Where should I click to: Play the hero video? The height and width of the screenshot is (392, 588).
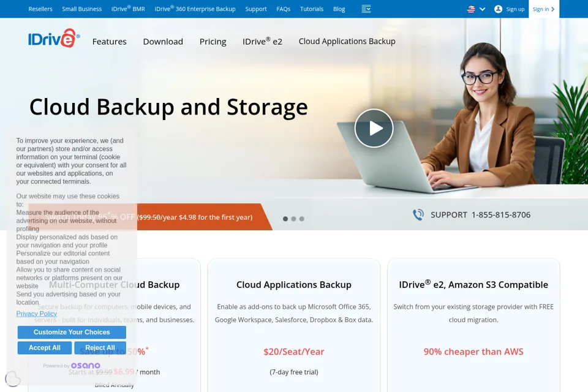point(374,128)
